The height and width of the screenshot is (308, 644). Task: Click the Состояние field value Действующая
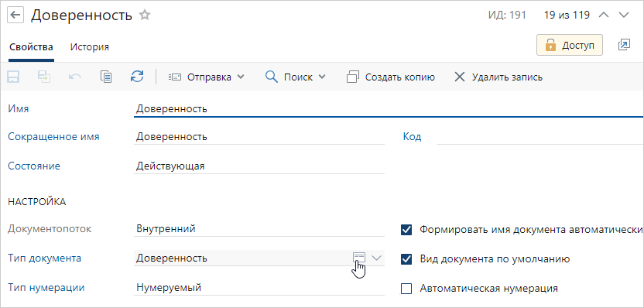pyautogui.click(x=259, y=166)
